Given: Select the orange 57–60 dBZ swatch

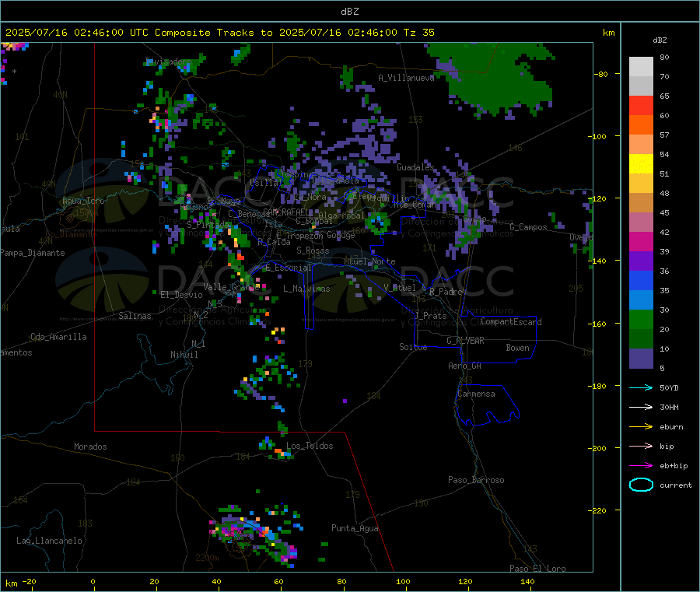Looking at the screenshot, I should coord(641,125).
